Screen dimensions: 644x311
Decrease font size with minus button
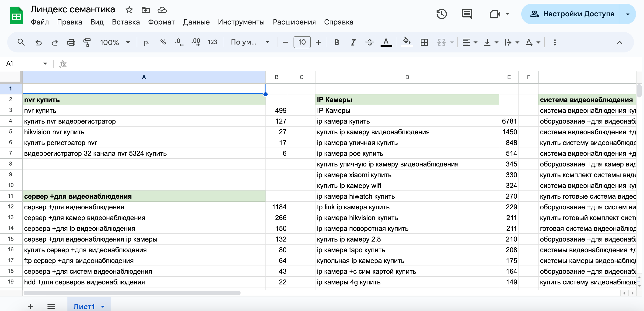(x=285, y=42)
